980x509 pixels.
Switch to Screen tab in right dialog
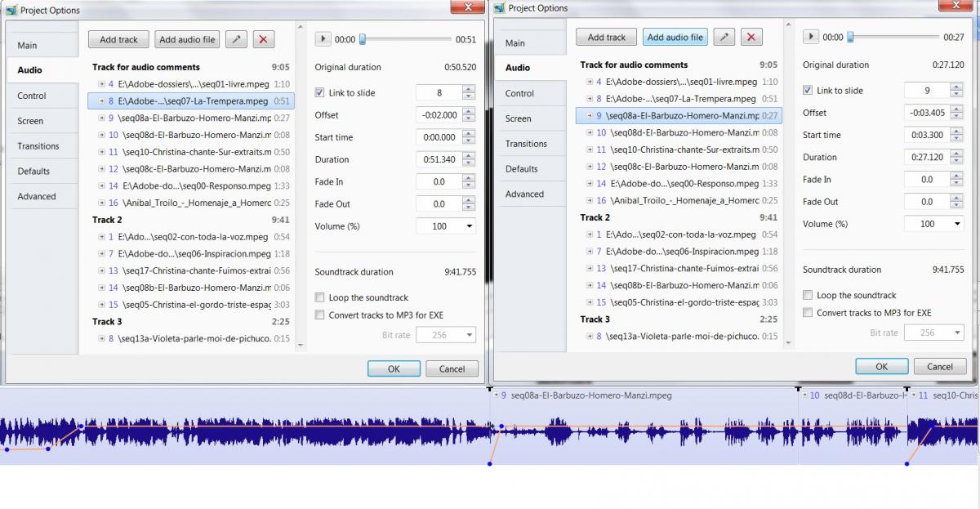(x=518, y=118)
